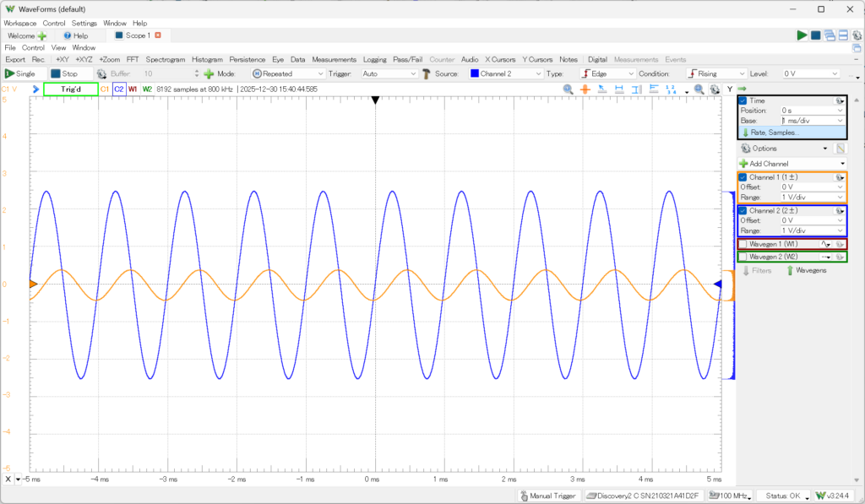The image size is (865, 504).
Task: Open the Time panel gear settings icon
Action: pyautogui.click(x=840, y=100)
